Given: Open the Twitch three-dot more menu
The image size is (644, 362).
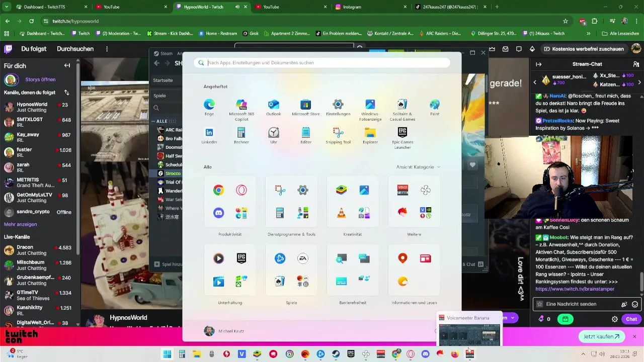Looking at the screenshot, I should pos(107,49).
